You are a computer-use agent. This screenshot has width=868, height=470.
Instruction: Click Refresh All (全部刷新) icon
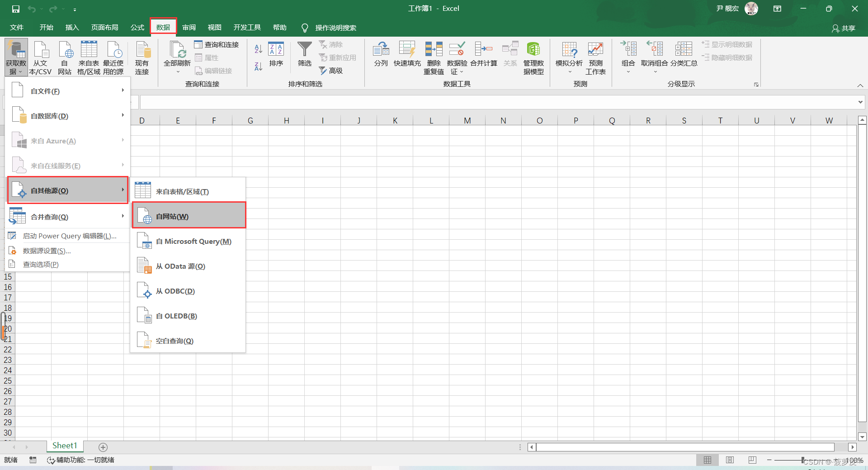(177, 57)
